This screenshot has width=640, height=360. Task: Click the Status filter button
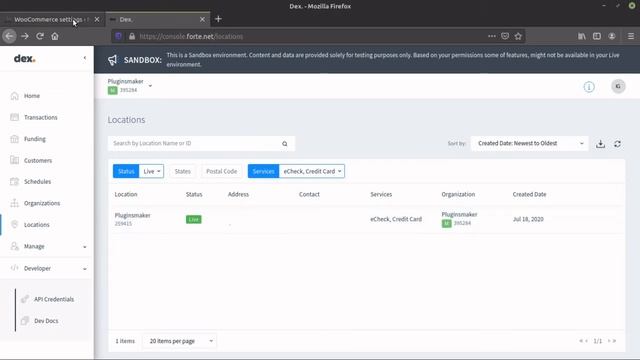[126, 171]
